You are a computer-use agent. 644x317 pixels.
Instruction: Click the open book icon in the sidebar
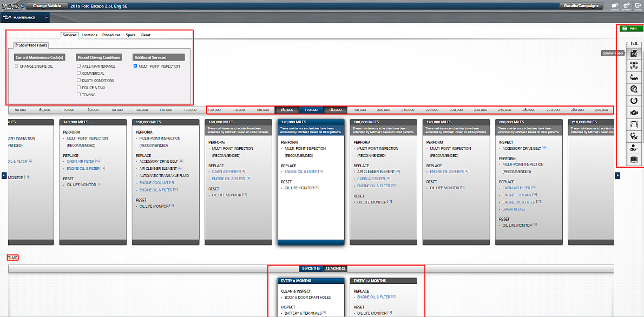(x=633, y=160)
